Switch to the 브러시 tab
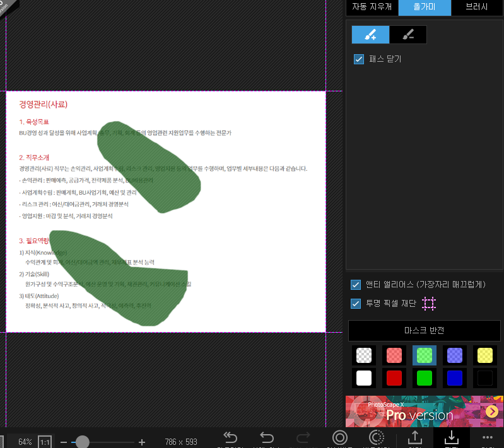This screenshot has width=504, height=448. click(x=477, y=7)
